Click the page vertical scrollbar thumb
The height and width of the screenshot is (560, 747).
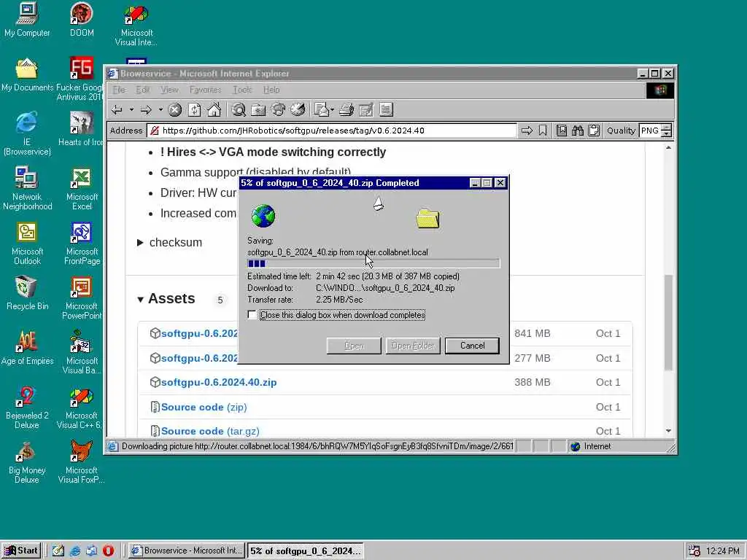[x=668, y=322]
